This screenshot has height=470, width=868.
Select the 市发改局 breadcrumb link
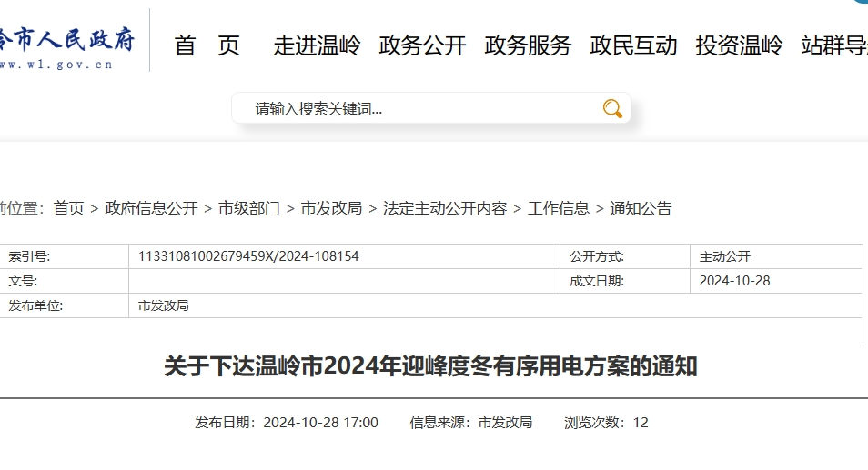click(x=331, y=208)
